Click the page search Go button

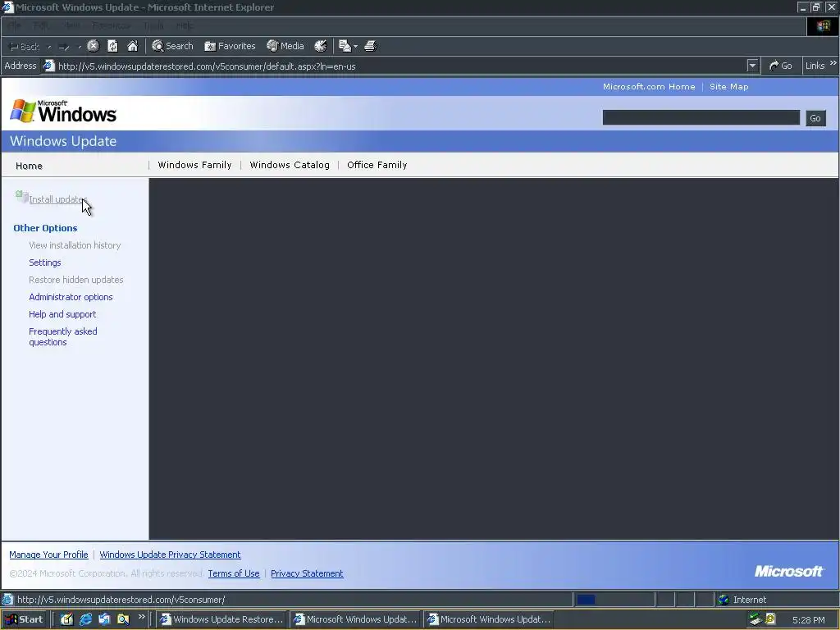tap(815, 118)
